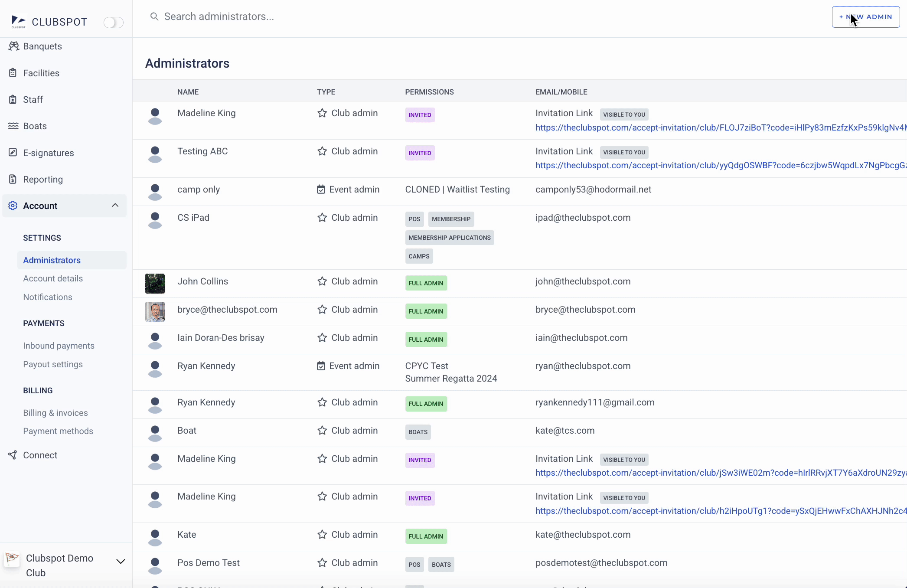Collapse the Account section chevron

115,206
